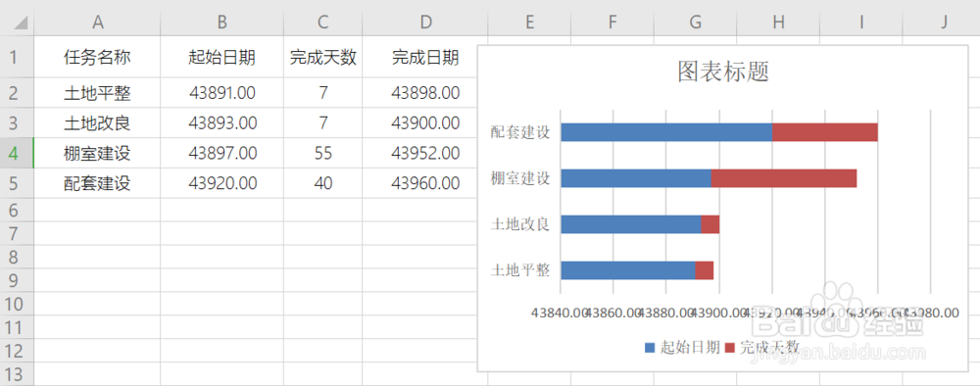
Task: Select column B header
Action: click(221, 23)
